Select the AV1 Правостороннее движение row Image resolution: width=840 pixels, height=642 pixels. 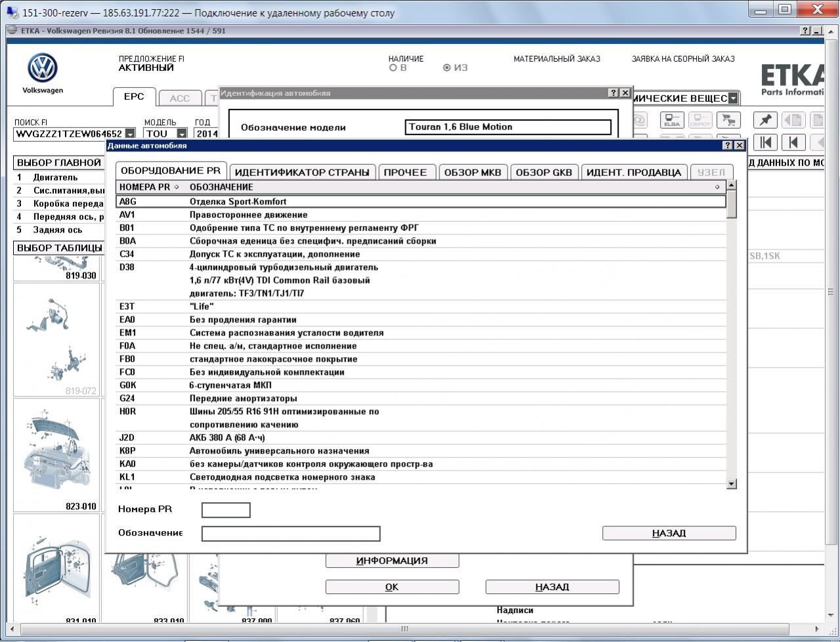[x=421, y=215]
